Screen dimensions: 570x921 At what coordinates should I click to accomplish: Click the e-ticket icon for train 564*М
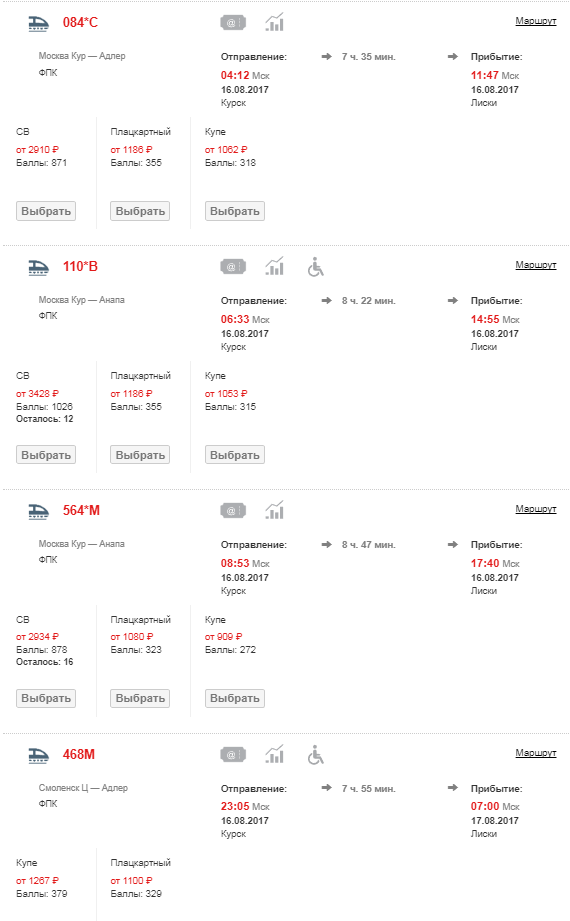[x=233, y=511]
